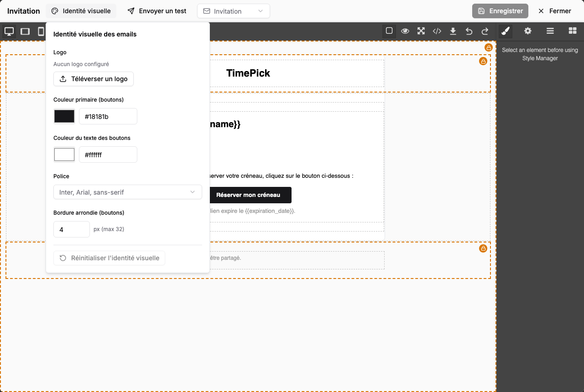Undo last editor change

pos(469,31)
